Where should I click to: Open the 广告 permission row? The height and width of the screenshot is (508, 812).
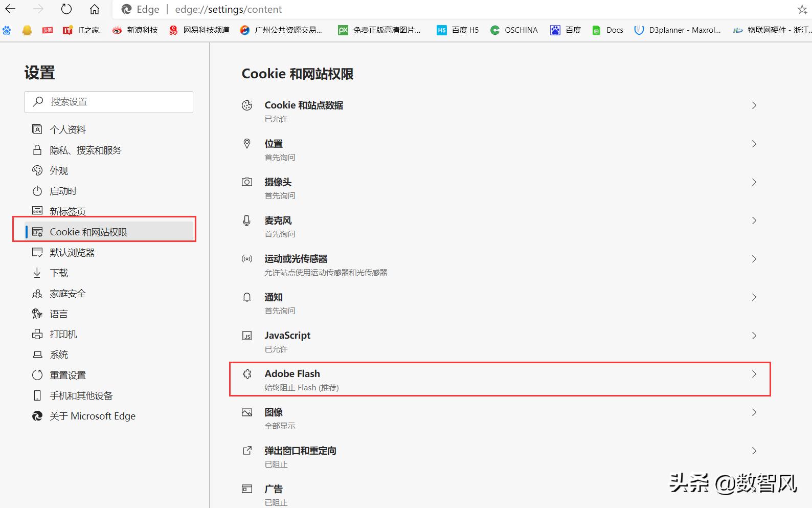[500, 494]
